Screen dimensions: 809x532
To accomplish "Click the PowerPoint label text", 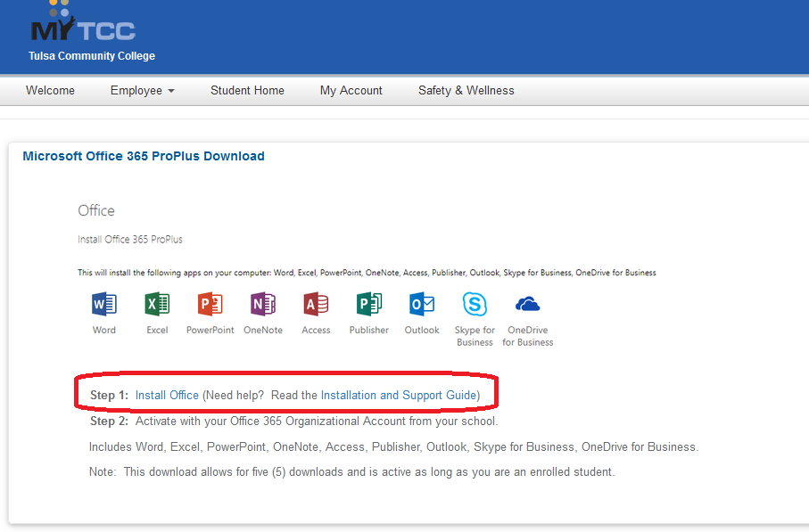I will 210,330.
